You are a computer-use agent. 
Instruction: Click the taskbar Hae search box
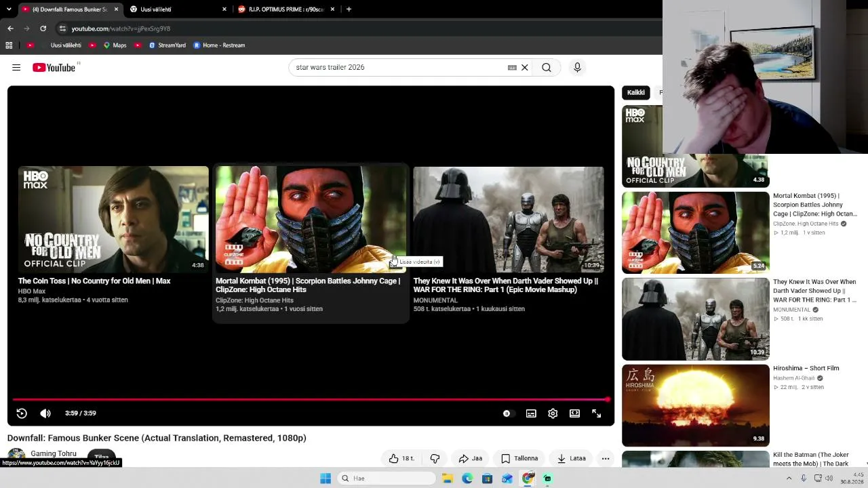point(387,479)
